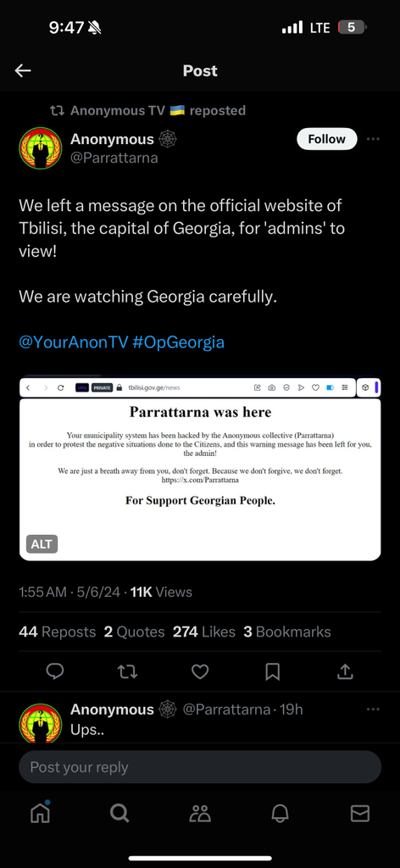This screenshot has width=400, height=868.
Task: Tap the repost arrows icon
Action: pos(128,671)
